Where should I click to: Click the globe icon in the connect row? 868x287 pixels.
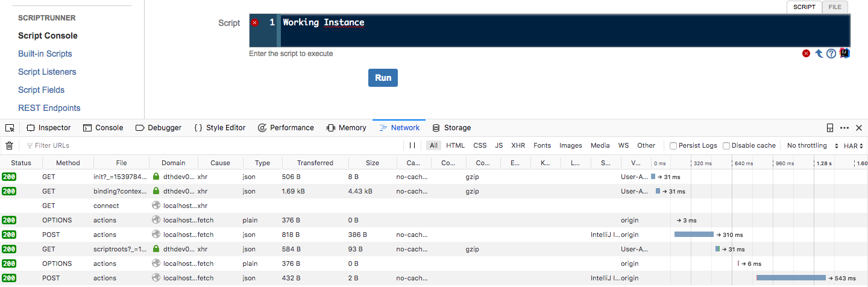156,206
